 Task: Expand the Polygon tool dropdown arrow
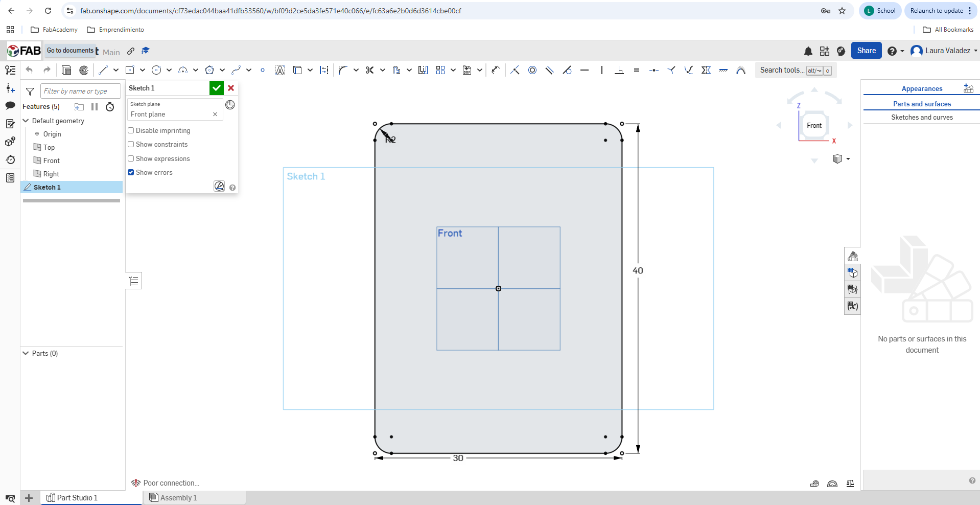tap(222, 70)
